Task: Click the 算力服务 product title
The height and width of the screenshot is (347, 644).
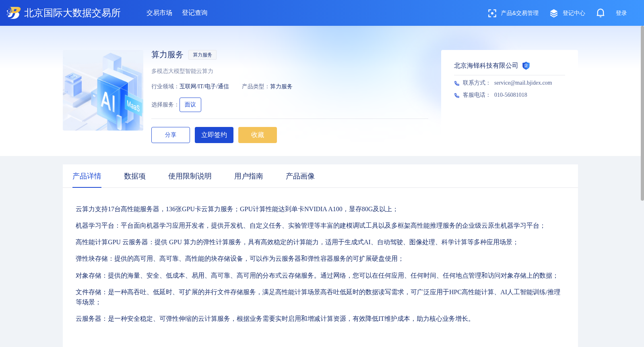Action: (167, 55)
